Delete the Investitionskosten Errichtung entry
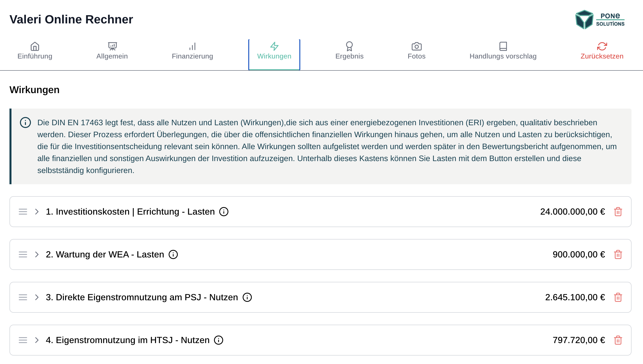 point(618,211)
